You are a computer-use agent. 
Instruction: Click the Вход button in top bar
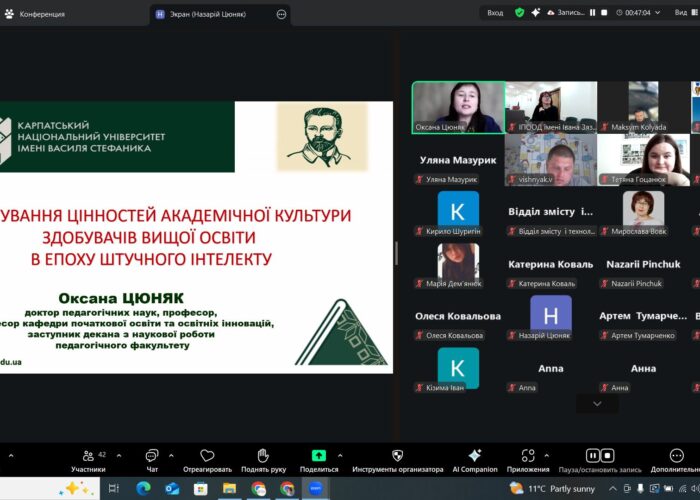tap(495, 13)
